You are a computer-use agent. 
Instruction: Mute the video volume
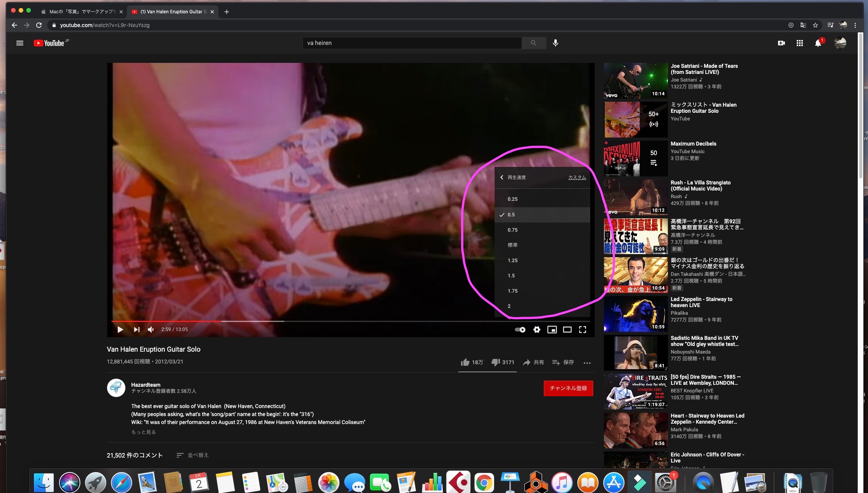point(151,330)
